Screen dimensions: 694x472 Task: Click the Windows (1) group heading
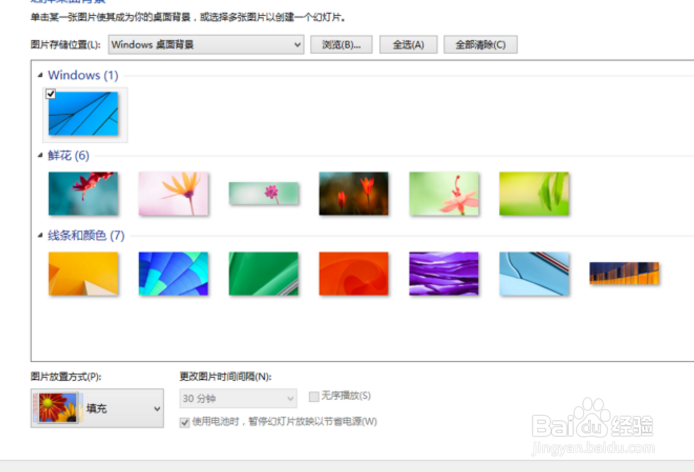click(x=83, y=75)
